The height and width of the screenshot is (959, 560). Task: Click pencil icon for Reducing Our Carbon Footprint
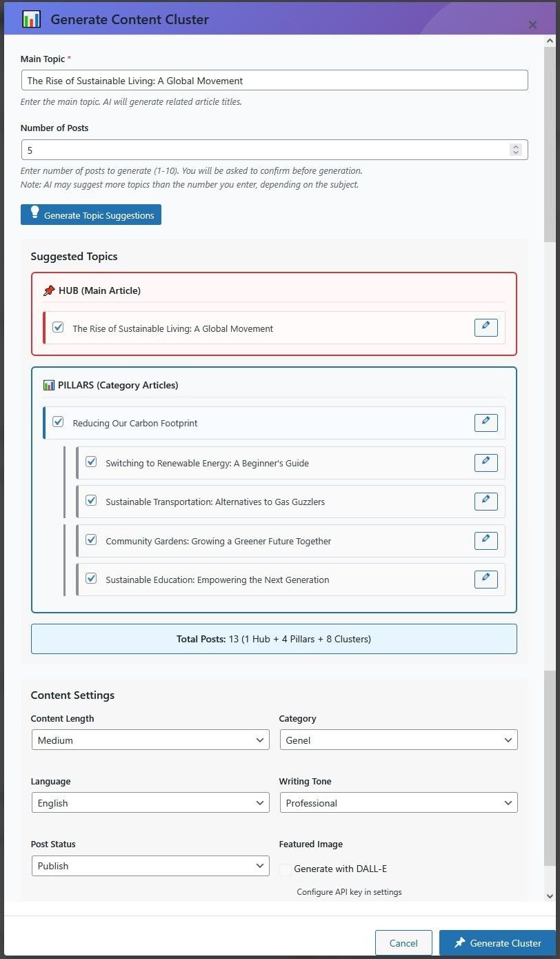486,422
